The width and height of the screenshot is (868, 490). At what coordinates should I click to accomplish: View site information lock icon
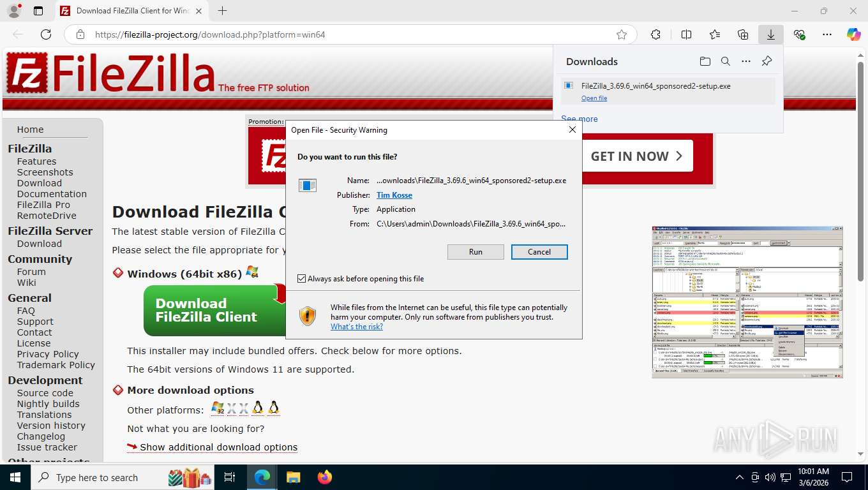[x=80, y=34]
